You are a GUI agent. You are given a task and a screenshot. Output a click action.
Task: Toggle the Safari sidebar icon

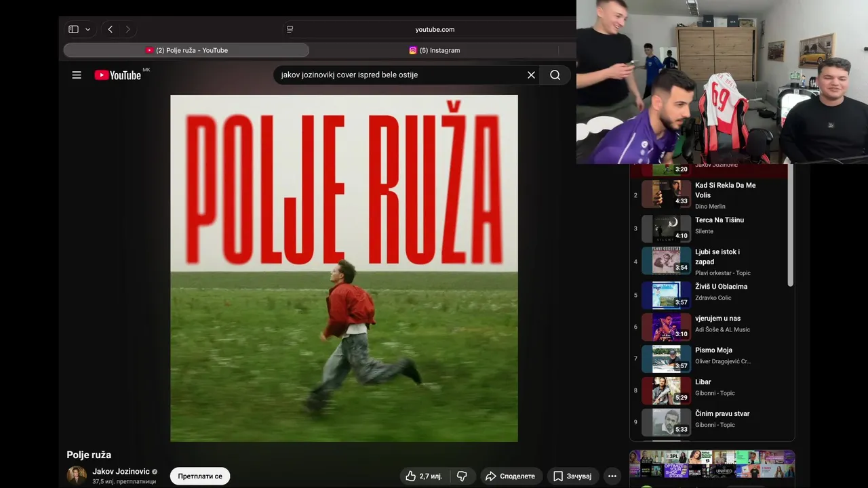pos(73,29)
